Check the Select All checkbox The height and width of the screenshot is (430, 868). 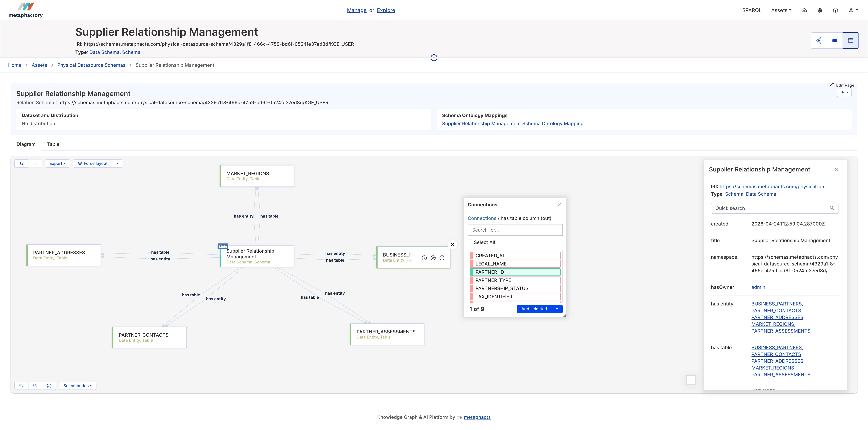pyautogui.click(x=470, y=242)
